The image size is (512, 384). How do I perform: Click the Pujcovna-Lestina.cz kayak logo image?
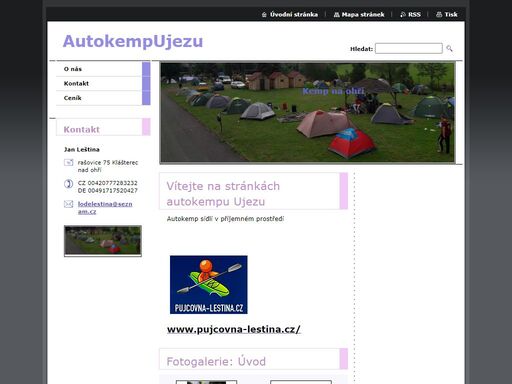point(209,285)
